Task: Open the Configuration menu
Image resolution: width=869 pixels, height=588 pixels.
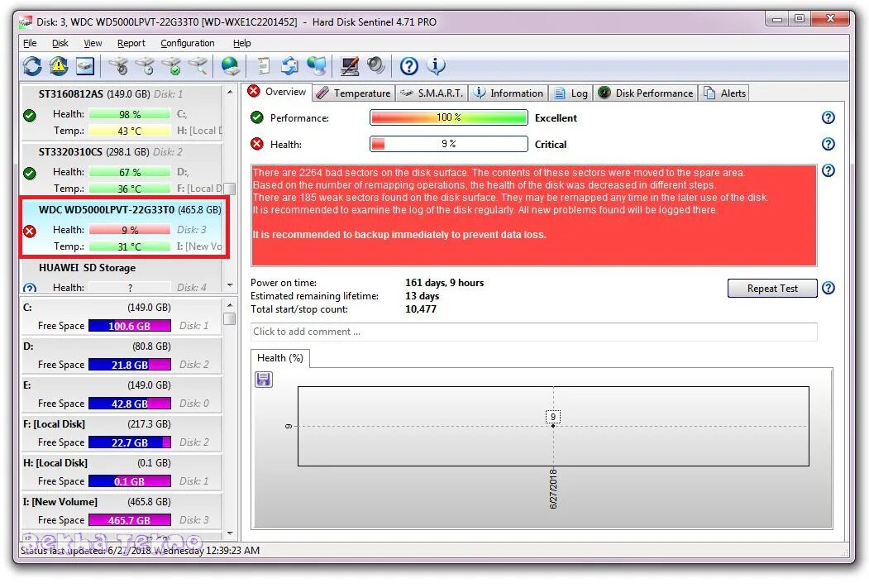Action: 188,43
